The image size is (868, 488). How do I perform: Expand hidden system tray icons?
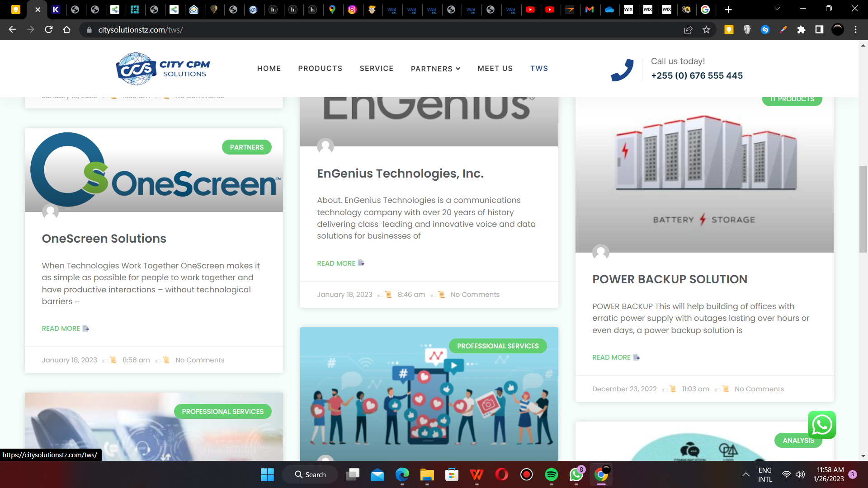(745, 474)
